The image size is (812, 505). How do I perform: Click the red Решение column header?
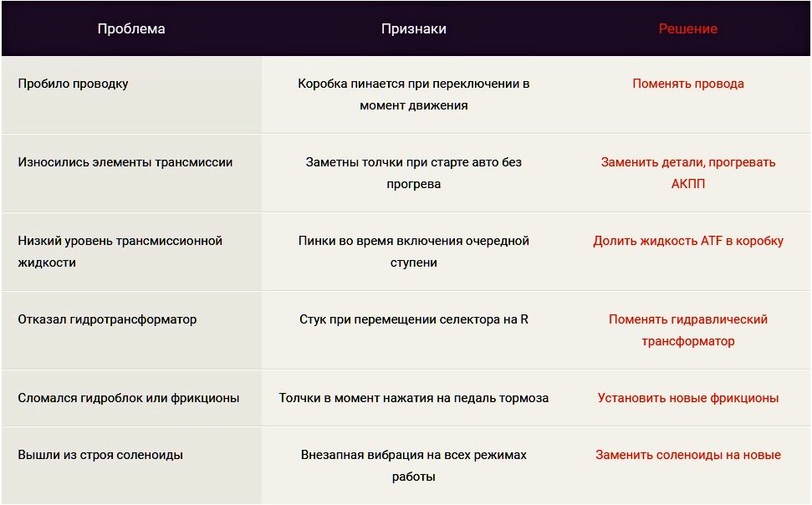[x=687, y=28]
